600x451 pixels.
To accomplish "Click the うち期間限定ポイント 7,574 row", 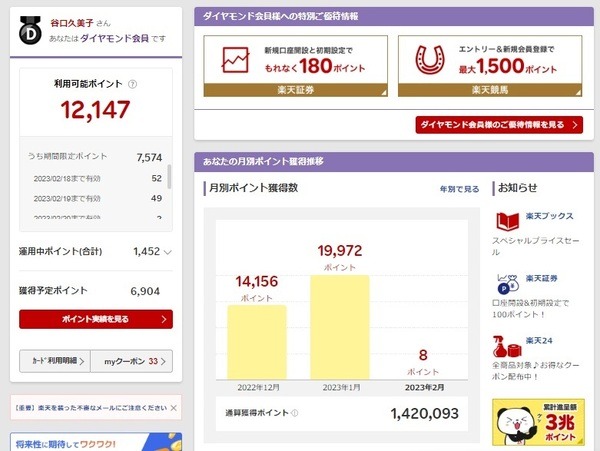I will click(96, 157).
